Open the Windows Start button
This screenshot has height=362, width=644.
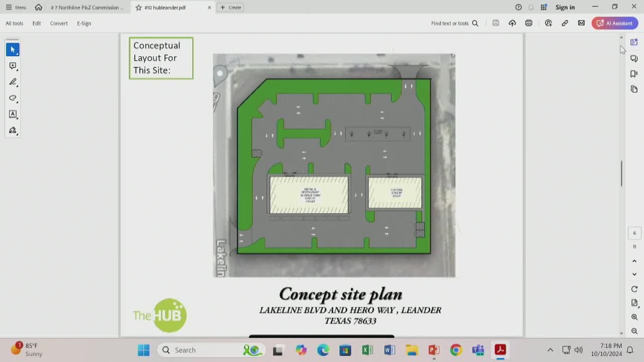tap(143, 350)
